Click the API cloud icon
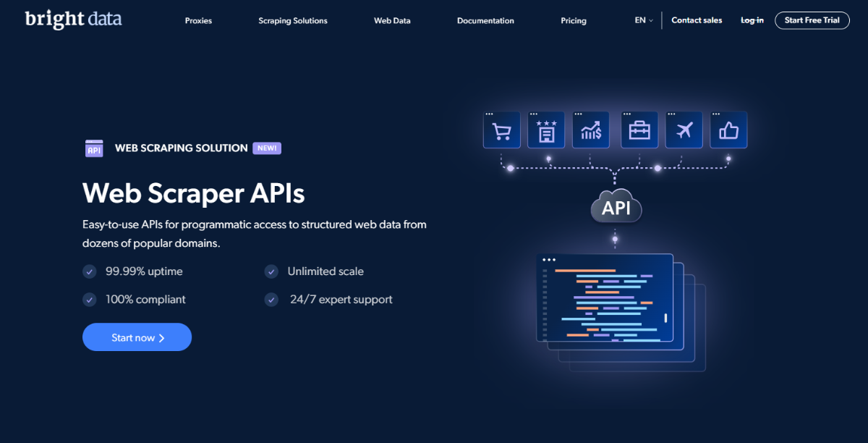 tap(616, 207)
